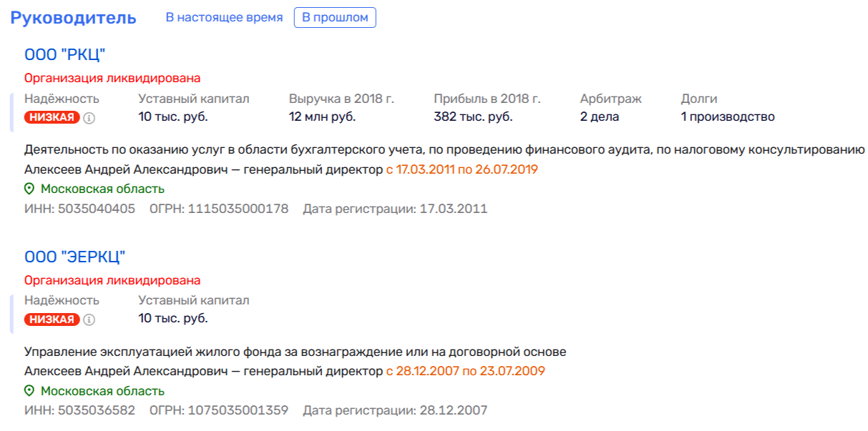The height and width of the screenshot is (431, 868).
Task: Switch to the "В прошлом" tab
Action: [x=336, y=17]
